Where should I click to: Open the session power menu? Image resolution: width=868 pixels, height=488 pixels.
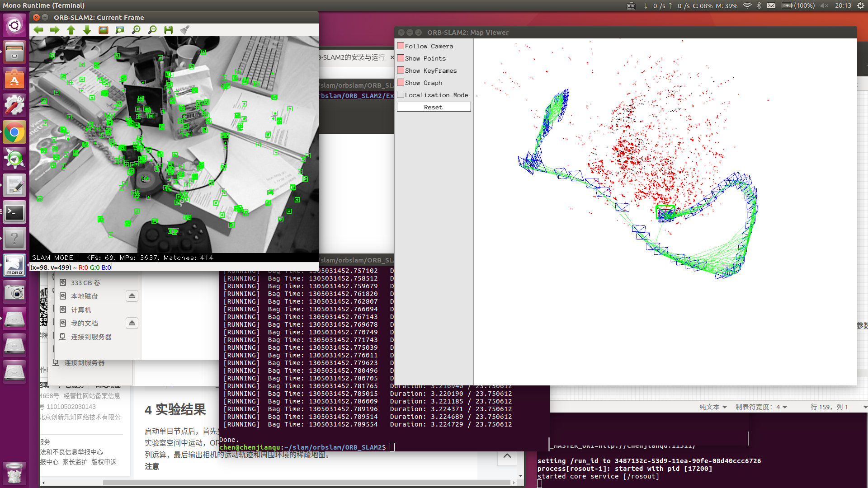click(860, 5)
